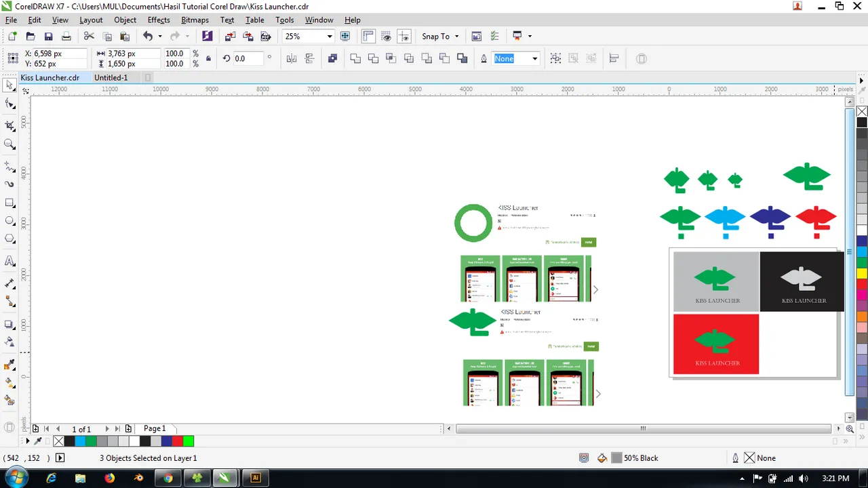Image resolution: width=868 pixels, height=488 pixels.
Task: Toggle the Show rulers button
Action: (x=369, y=37)
